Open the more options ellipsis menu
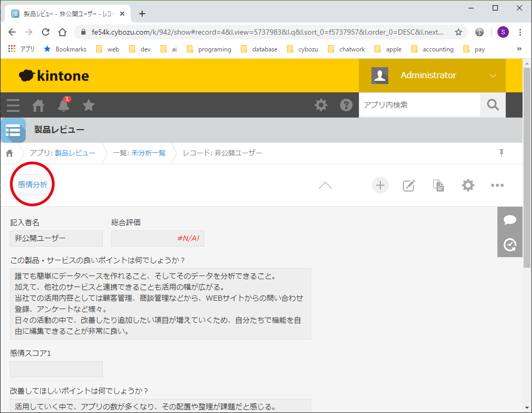 point(497,185)
